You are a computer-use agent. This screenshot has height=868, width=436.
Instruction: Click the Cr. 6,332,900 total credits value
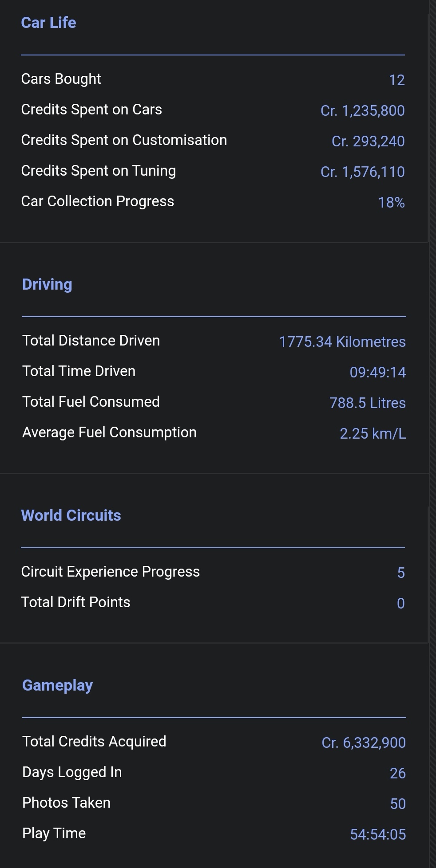[x=364, y=743]
